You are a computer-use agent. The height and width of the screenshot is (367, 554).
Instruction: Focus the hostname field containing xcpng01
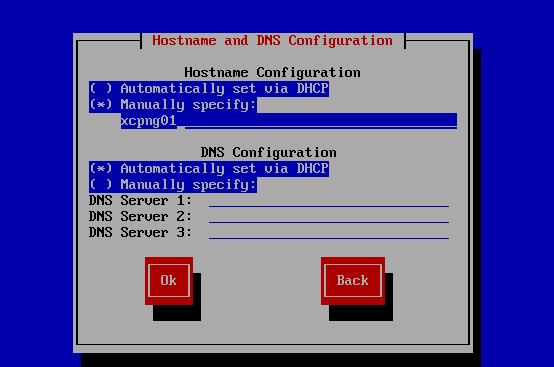tap(289, 121)
